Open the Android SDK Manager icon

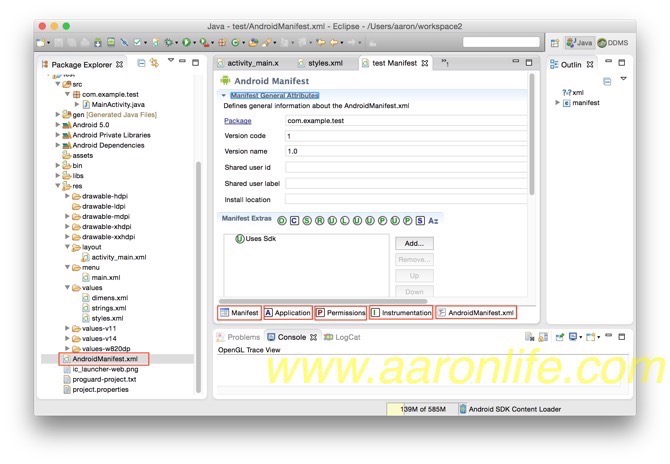coord(98,43)
